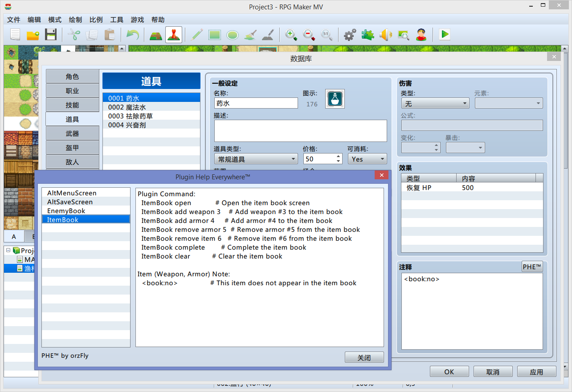The image size is (572, 392).
Task: Open the Character Generator icon
Action: (x=421, y=35)
